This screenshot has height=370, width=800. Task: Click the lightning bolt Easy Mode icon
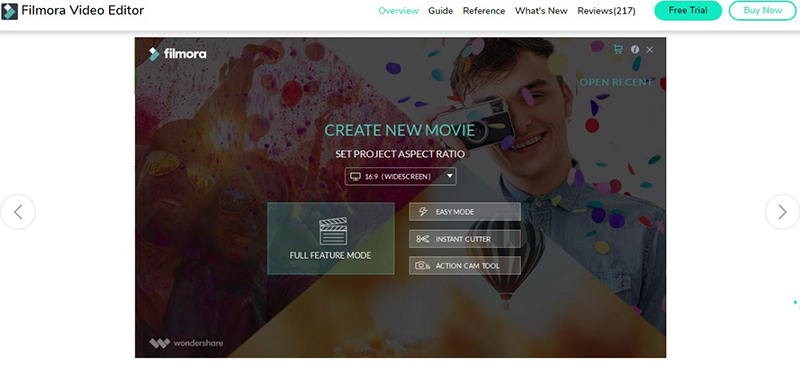(x=422, y=212)
